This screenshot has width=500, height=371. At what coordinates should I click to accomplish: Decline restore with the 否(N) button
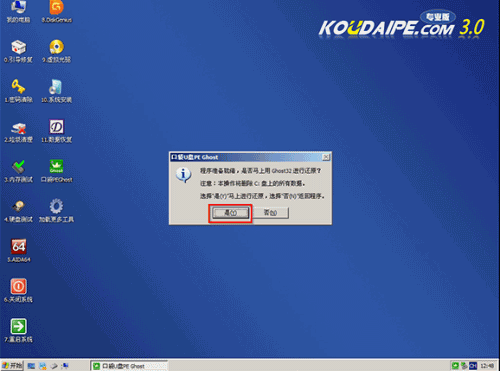[270, 213]
